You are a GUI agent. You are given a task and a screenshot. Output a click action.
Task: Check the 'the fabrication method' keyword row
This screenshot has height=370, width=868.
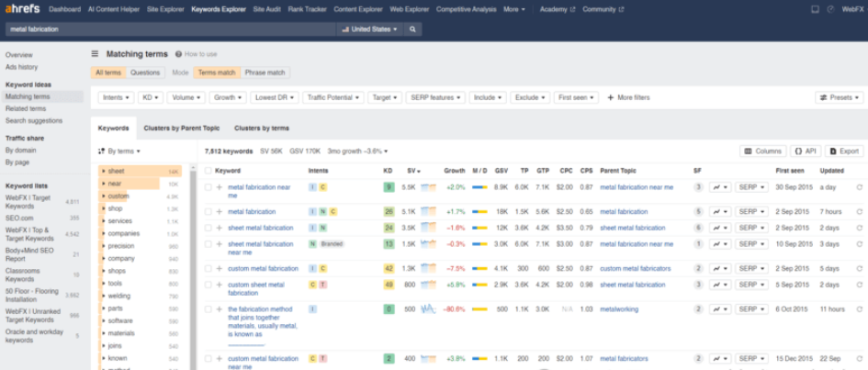click(209, 309)
